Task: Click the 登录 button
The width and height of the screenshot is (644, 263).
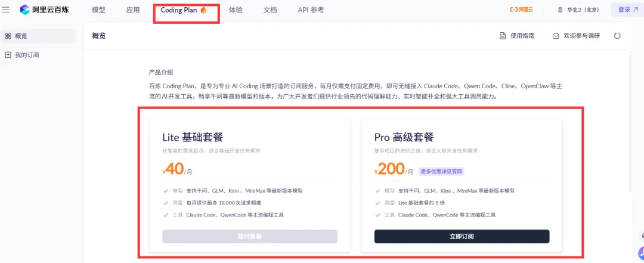Action: pos(627,10)
